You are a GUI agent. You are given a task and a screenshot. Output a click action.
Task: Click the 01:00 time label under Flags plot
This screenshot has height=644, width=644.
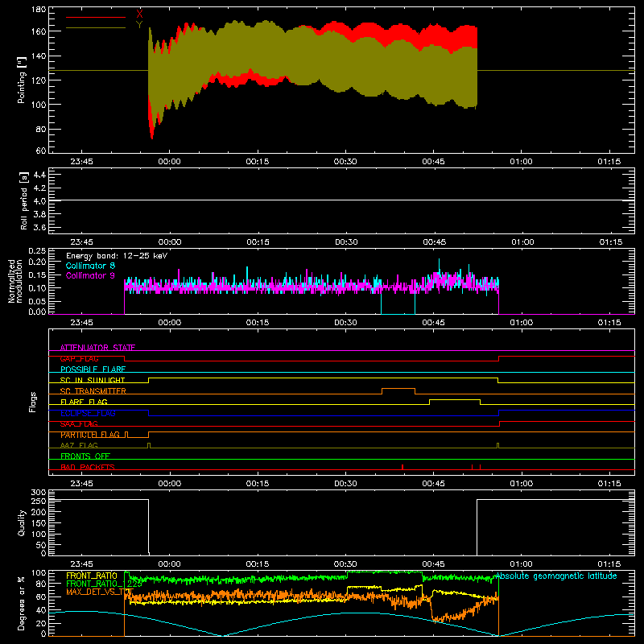coord(521,484)
